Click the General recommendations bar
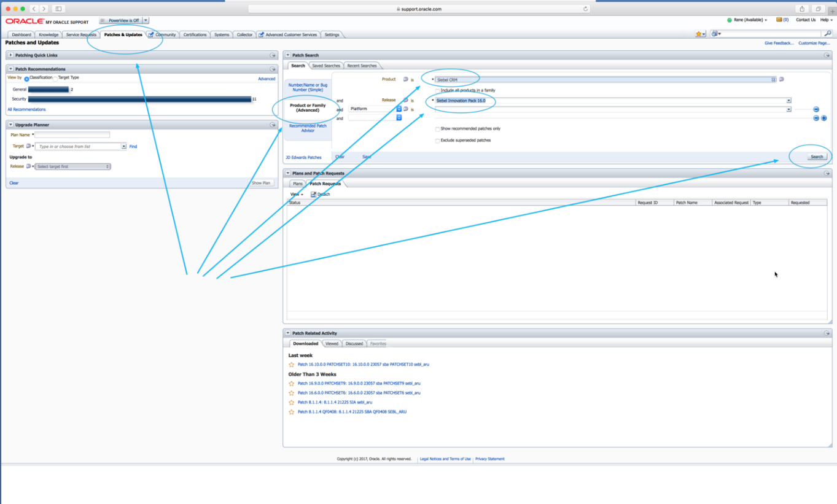 pyautogui.click(x=49, y=90)
